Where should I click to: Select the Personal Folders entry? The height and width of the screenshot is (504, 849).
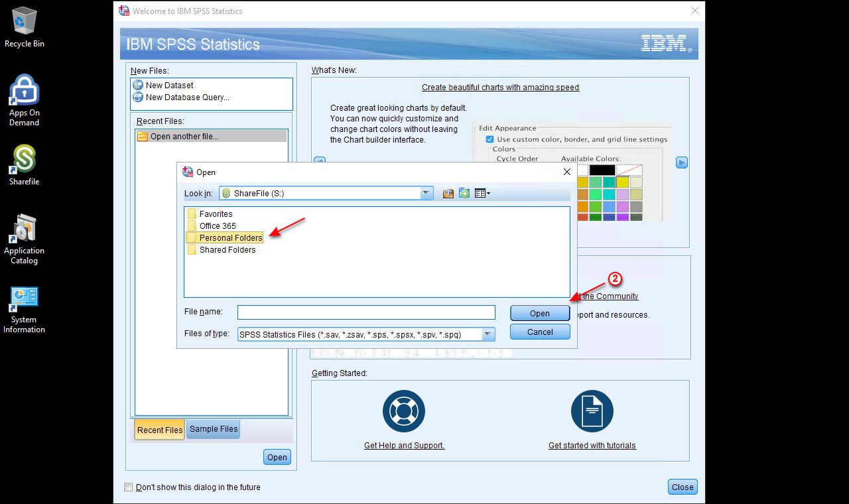pyautogui.click(x=225, y=238)
